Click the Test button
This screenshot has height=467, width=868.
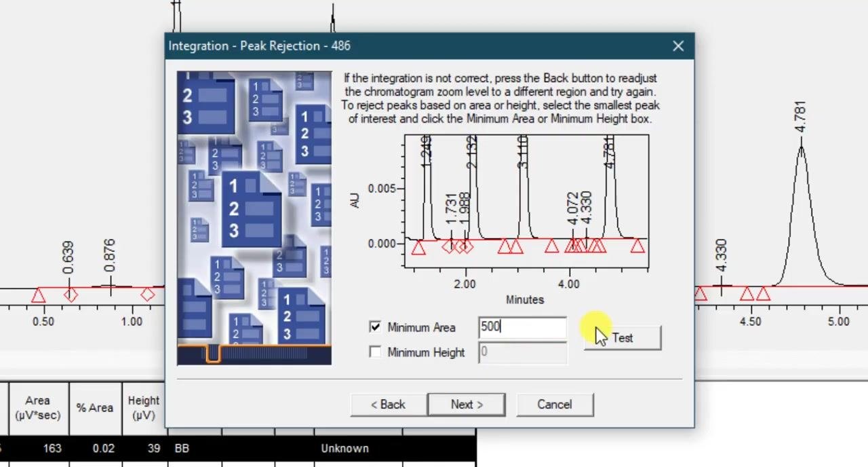[x=623, y=338]
